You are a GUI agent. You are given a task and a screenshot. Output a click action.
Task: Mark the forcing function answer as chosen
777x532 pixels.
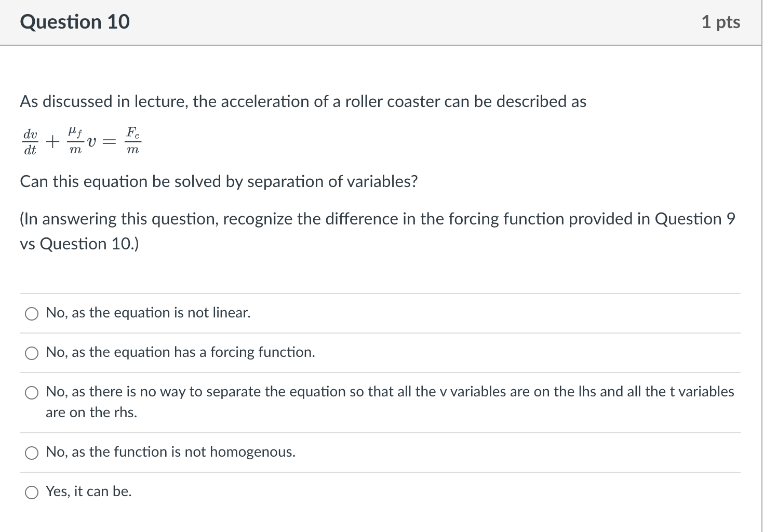pyautogui.click(x=32, y=353)
